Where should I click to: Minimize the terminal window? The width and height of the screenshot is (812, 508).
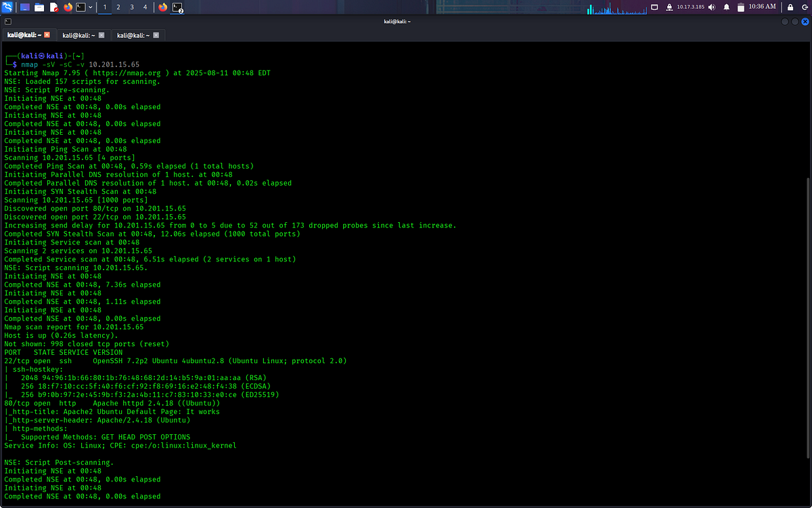[x=785, y=22]
